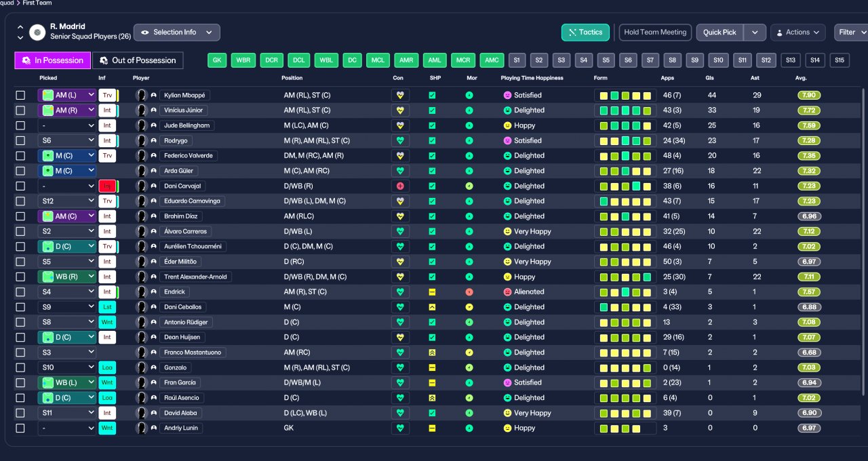Click the Hold Team Meeting button
This screenshot has width=868, height=461.
point(655,33)
